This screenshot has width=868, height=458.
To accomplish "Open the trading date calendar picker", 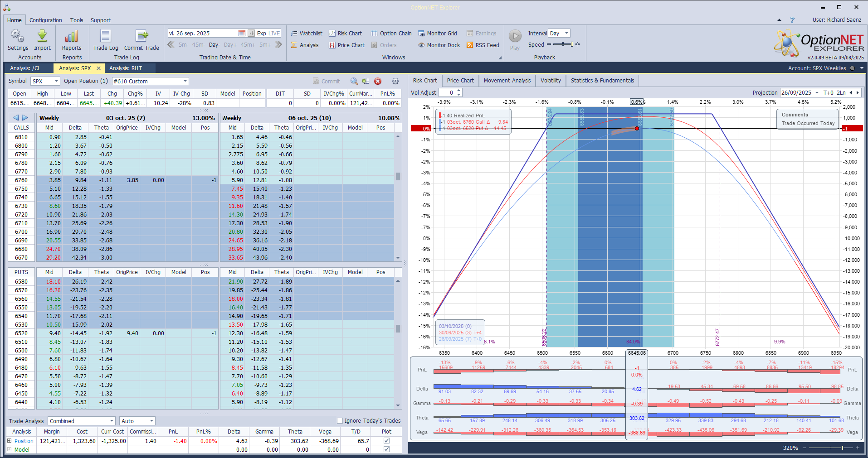I will click(242, 33).
